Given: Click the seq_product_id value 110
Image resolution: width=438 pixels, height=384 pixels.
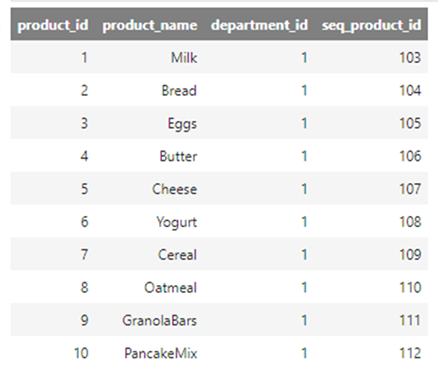Looking at the screenshot, I should point(410,288).
